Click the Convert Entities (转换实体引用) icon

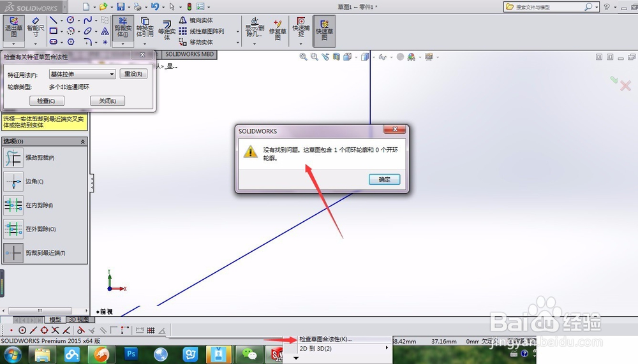145,27
